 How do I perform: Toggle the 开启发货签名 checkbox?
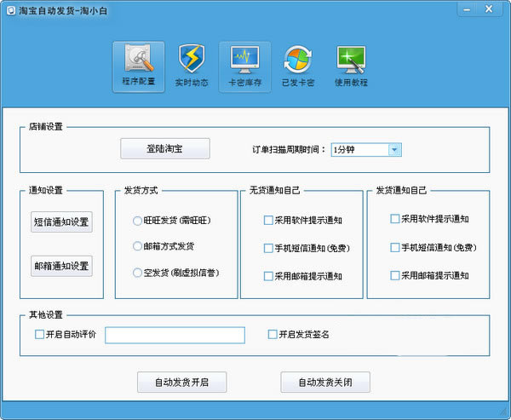pyautogui.click(x=273, y=334)
